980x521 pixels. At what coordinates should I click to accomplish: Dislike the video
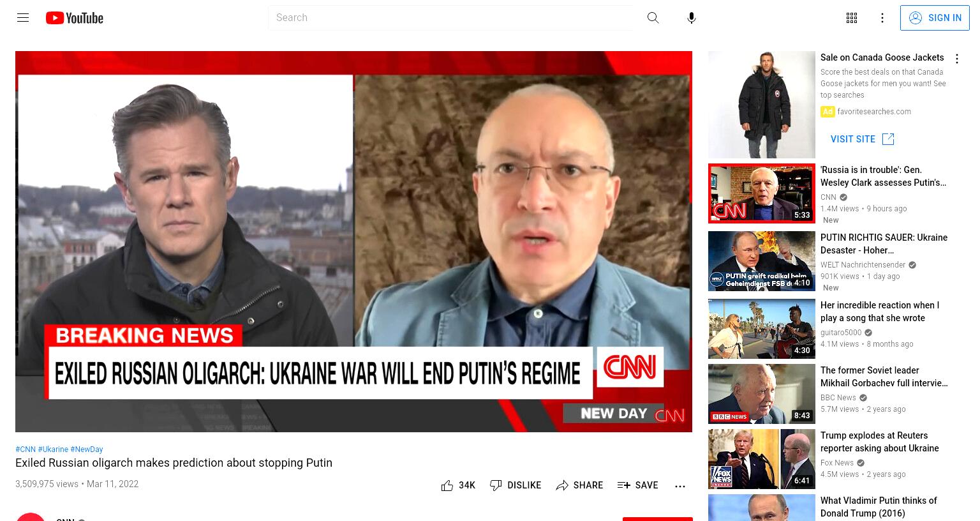(x=515, y=485)
